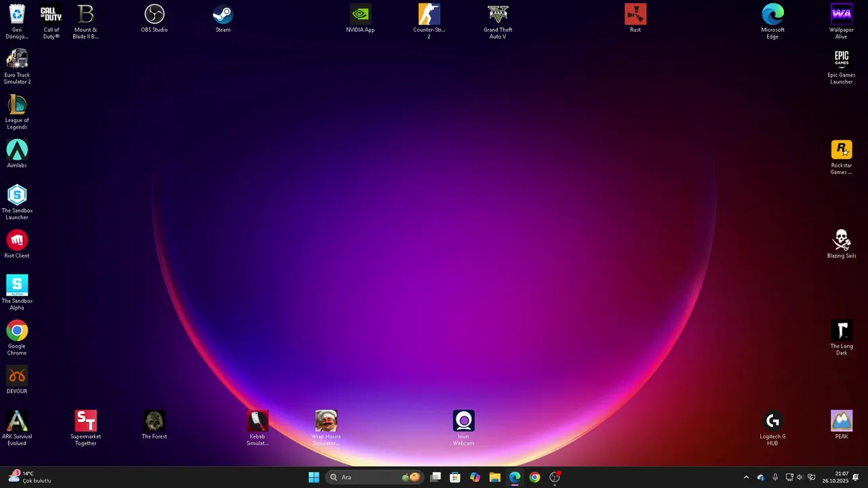Select The Sandbox Alpha icon
The width and height of the screenshot is (868, 488).
[x=17, y=293]
